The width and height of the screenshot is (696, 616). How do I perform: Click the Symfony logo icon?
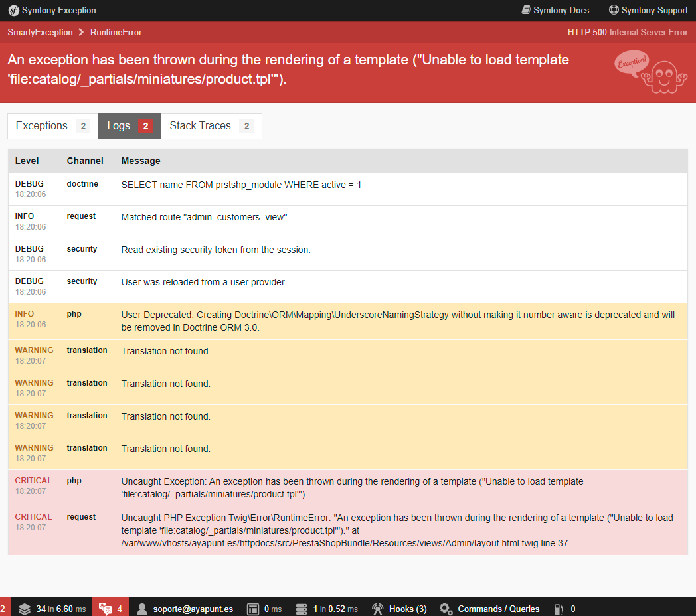[14, 10]
